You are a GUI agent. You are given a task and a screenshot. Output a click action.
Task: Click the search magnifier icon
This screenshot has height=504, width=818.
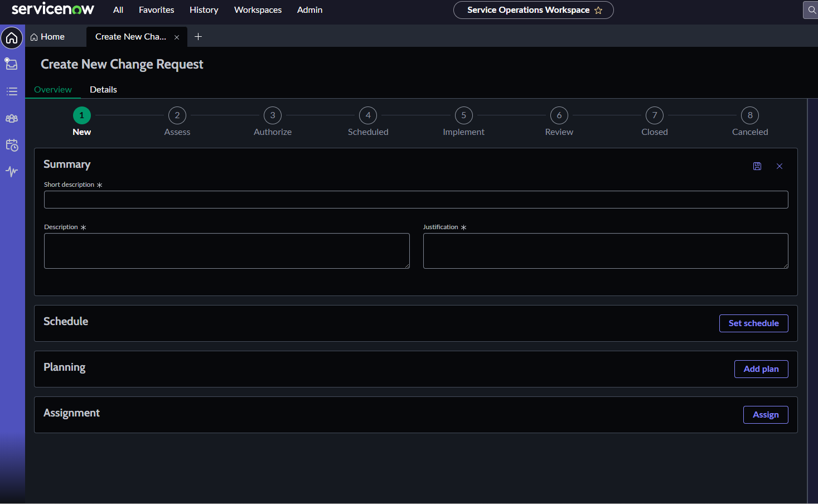[812, 10]
